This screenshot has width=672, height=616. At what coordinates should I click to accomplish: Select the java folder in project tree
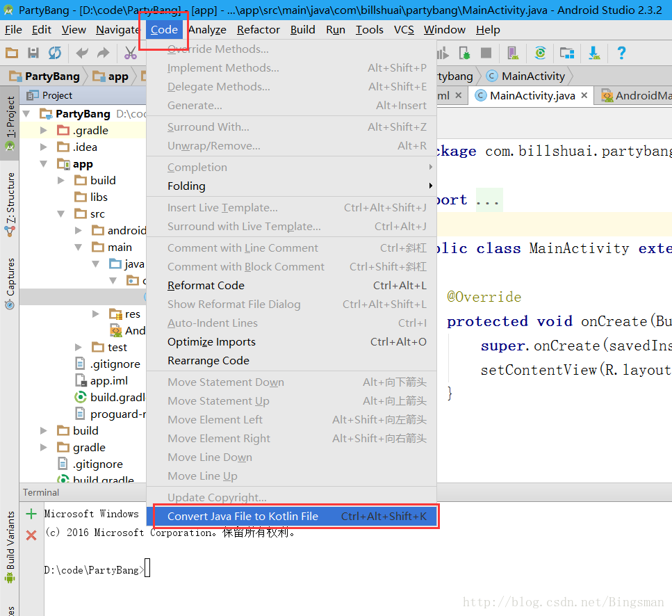tap(126, 264)
